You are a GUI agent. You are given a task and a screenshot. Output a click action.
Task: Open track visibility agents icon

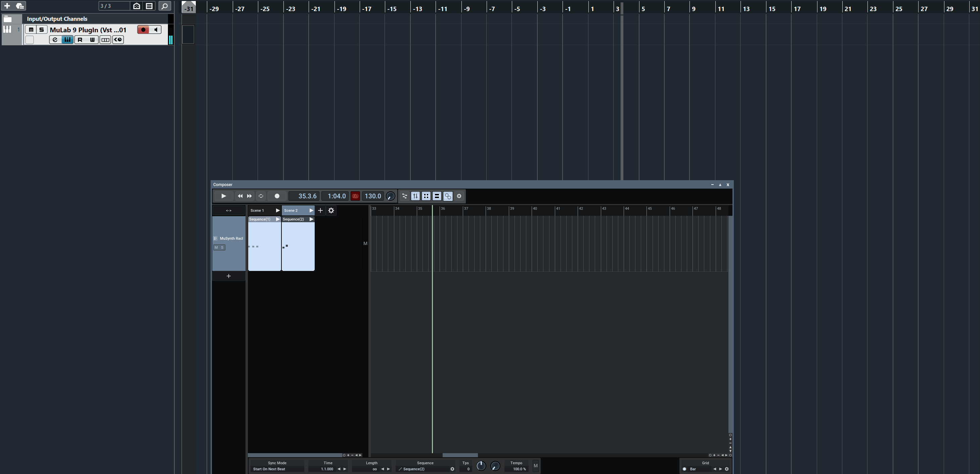tap(137, 6)
